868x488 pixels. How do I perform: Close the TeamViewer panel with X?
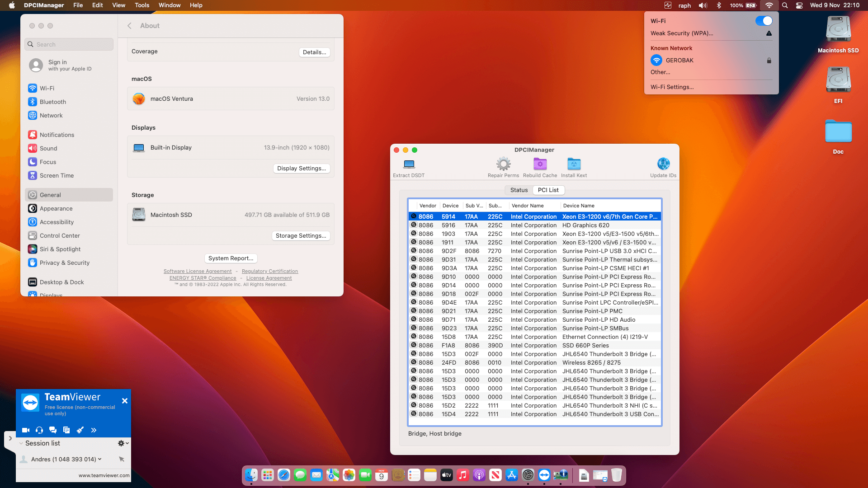tap(125, 401)
